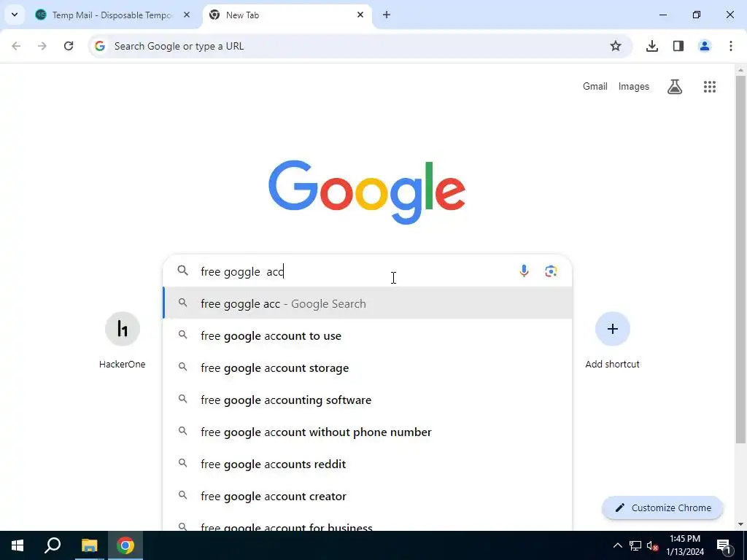The image size is (747, 560).
Task: Open the Chrome profile avatar icon
Action: coord(704,46)
